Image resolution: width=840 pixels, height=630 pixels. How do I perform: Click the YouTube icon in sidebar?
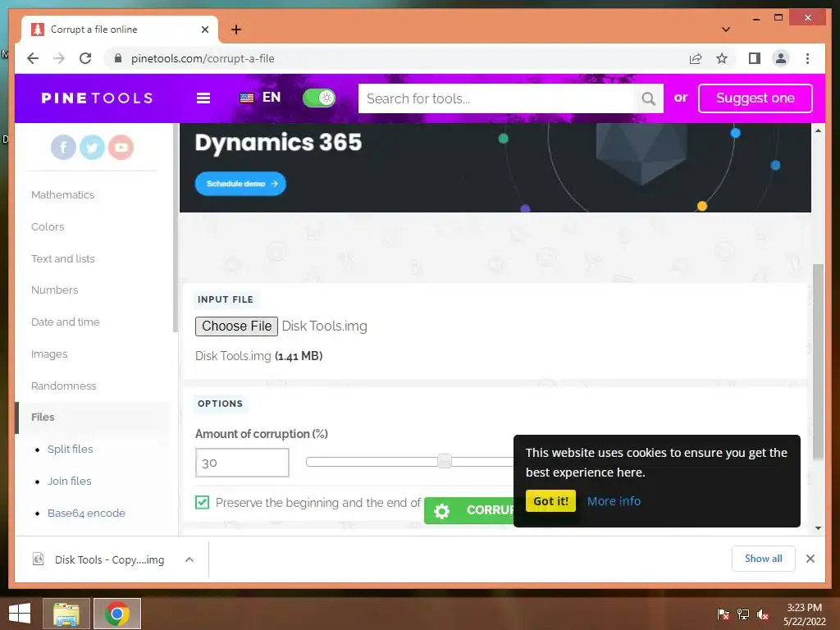pyautogui.click(x=121, y=147)
